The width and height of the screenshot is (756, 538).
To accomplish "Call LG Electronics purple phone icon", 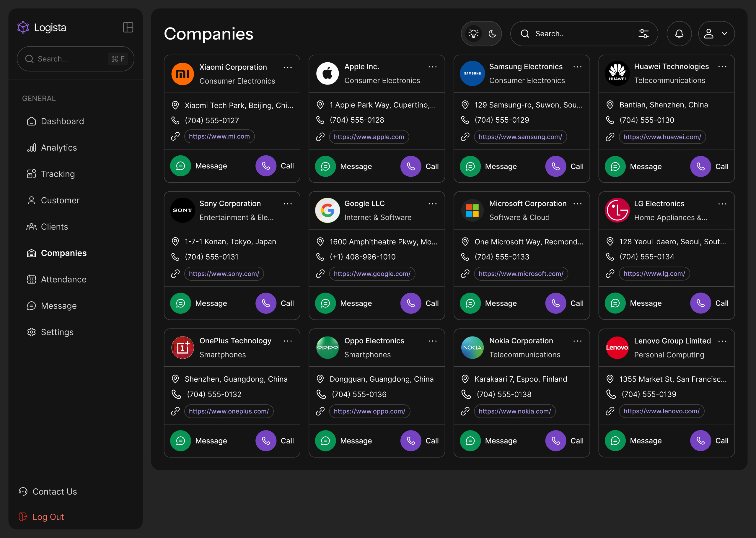I will [701, 303].
